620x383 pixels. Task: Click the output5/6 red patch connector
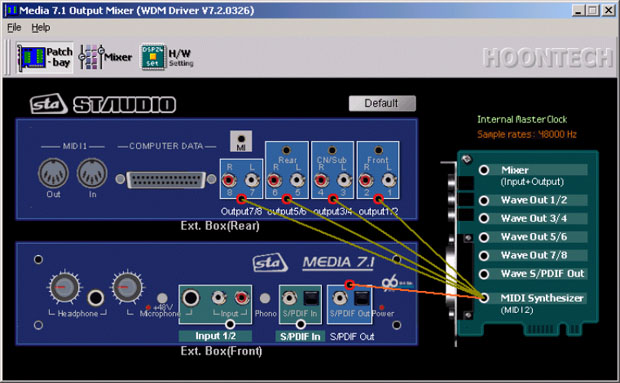(287, 199)
